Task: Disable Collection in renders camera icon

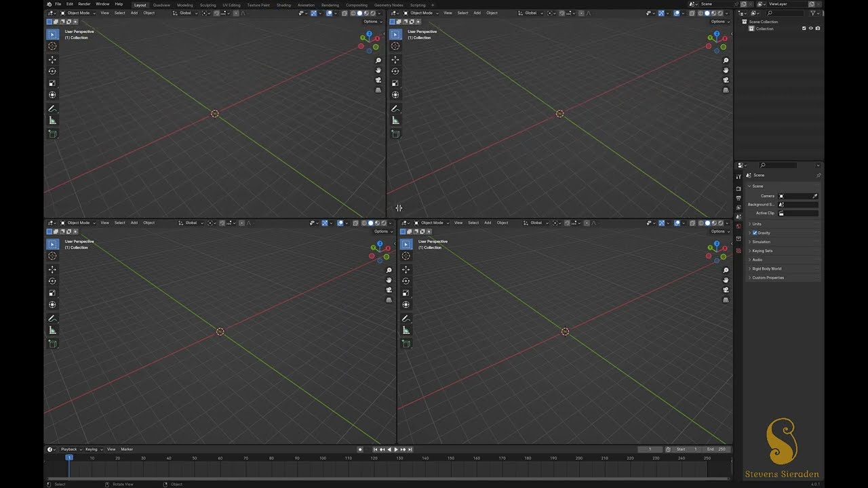Action: coord(818,28)
